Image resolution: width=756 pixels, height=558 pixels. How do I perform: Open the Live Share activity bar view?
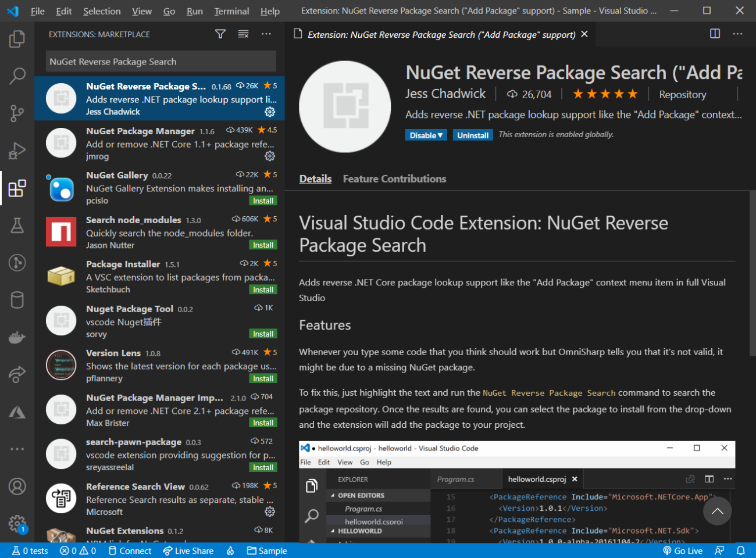coord(17,374)
